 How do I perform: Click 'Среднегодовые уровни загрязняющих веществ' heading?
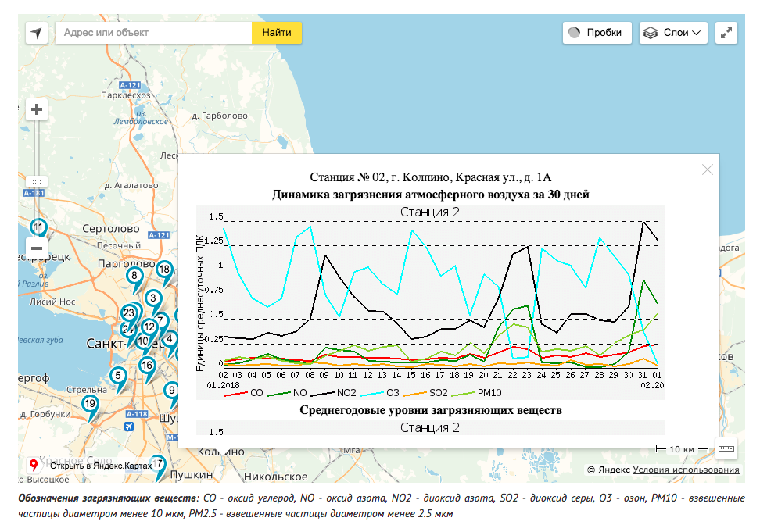coord(430,410)
